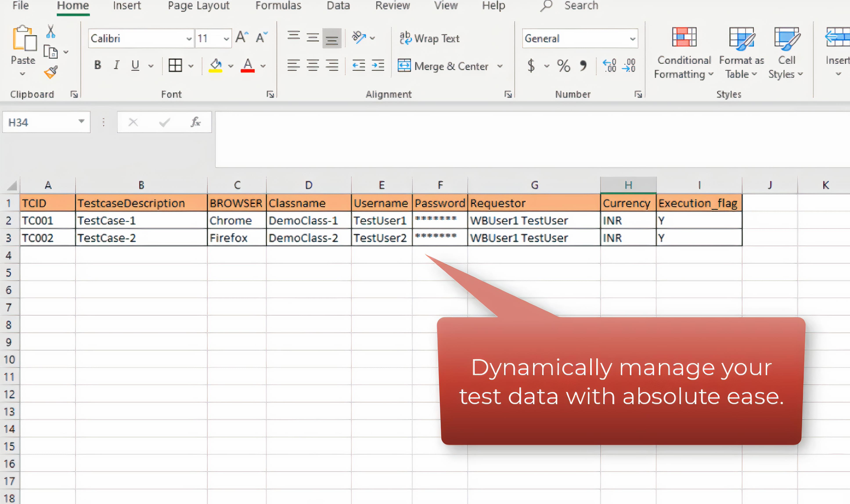Screen dimensions: 850x504
Task: Click the Decrease Decimal icon
Action: coord(628,65)
